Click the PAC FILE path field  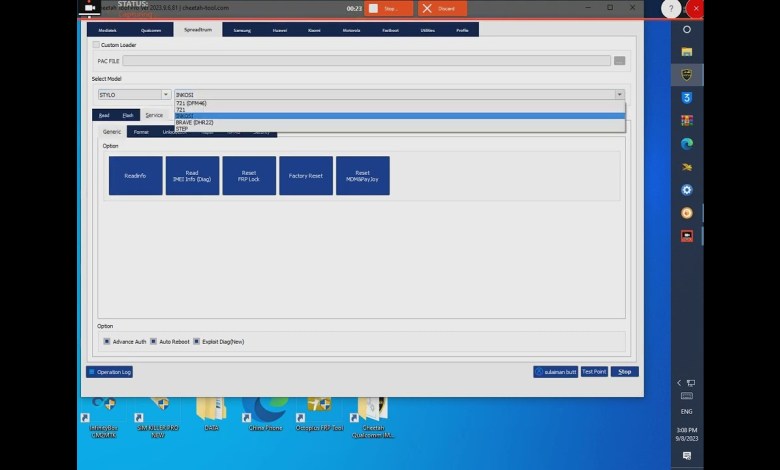point(366,61)
